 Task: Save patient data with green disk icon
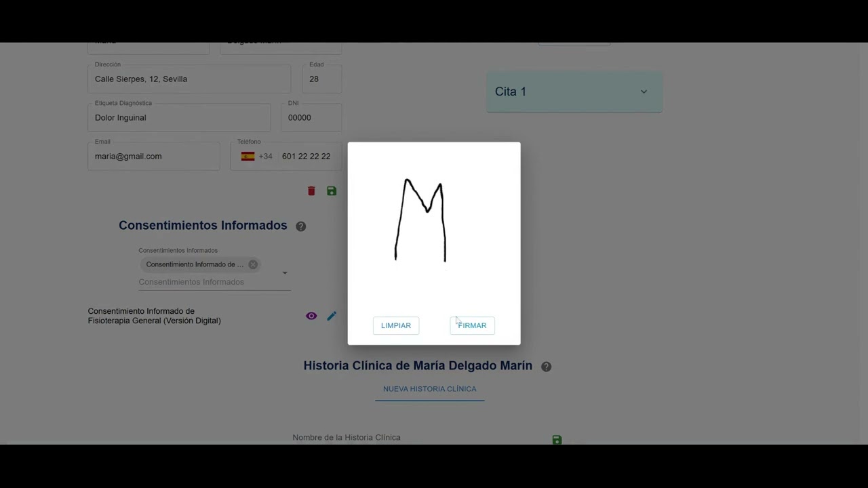tap(332, 191)
